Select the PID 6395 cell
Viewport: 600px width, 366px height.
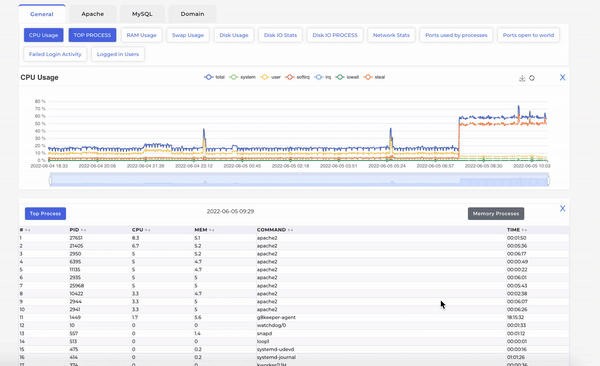click(75, 262)
